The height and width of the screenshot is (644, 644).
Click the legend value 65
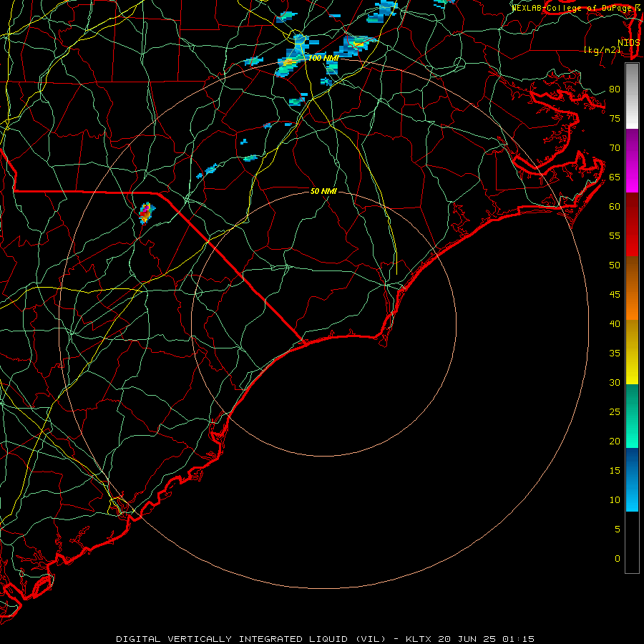tap(615, 177)
